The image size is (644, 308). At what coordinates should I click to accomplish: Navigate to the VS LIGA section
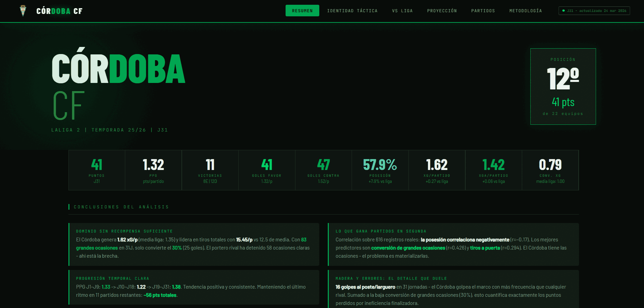(x=402, y=11)
